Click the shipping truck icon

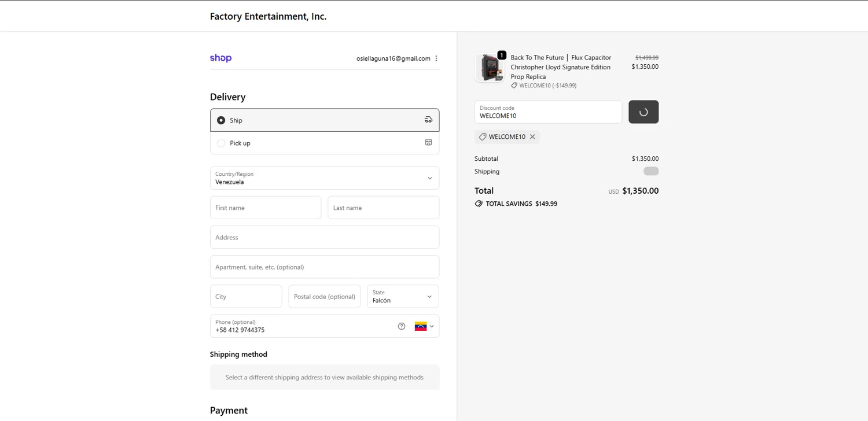pyautogui.click(x=428, y=120)
